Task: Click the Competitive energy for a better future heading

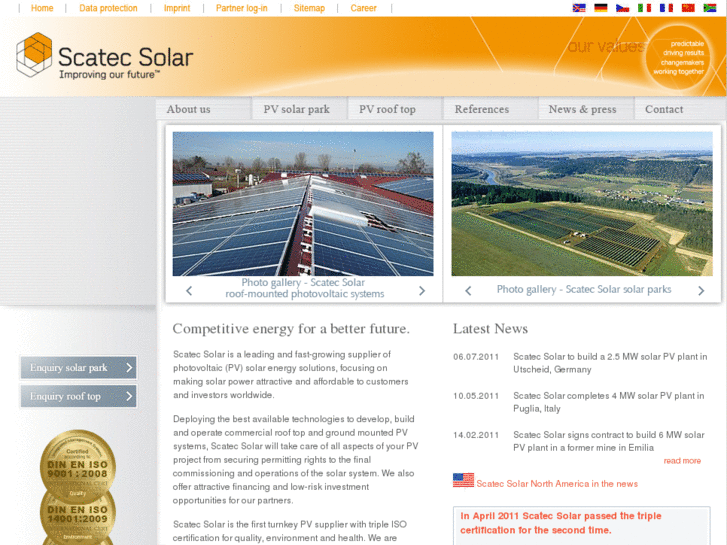Action: point(291,329)
